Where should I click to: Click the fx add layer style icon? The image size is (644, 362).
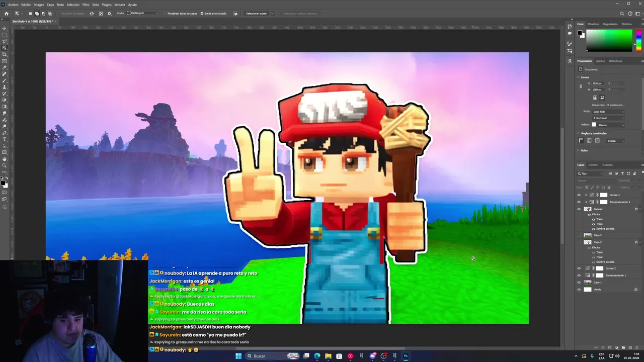603,347
